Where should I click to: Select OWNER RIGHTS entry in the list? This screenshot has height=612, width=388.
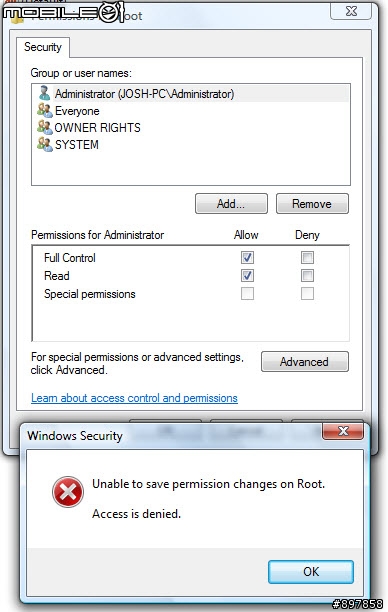(97, 128)
